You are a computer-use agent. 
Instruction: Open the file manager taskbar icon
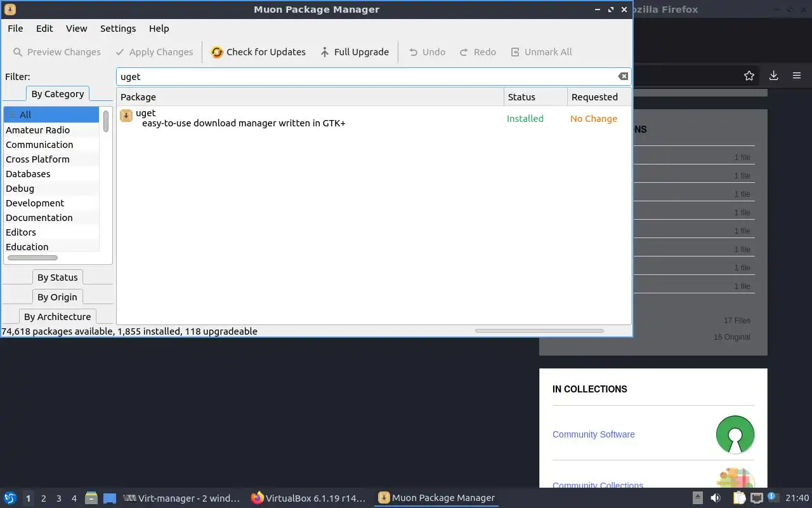[x=91, y=498]
